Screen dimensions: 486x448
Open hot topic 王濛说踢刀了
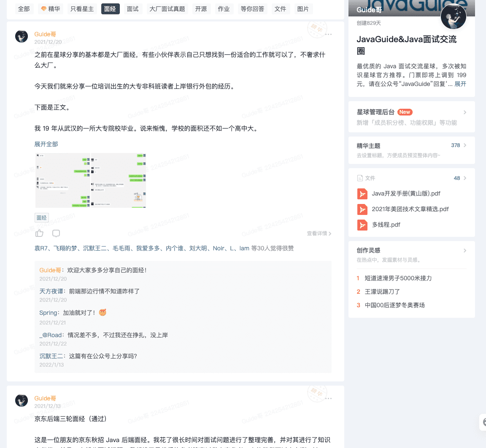[x=382, y=292]
